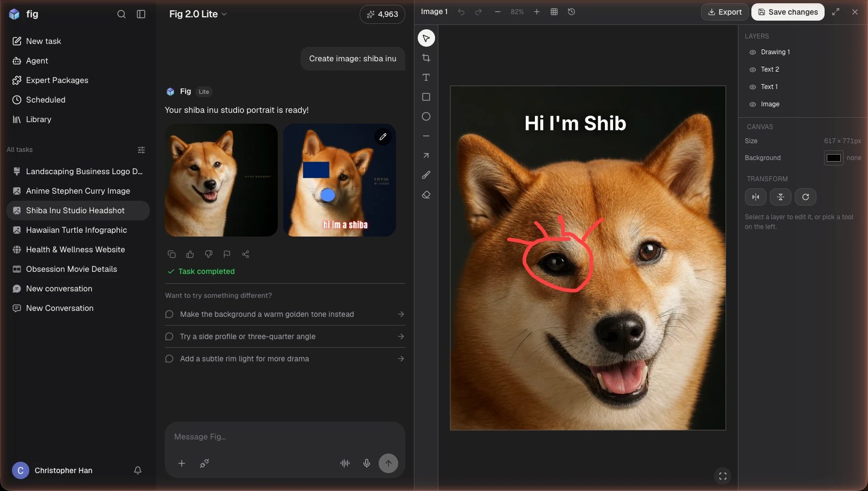Open task filter options

(141, 150)
